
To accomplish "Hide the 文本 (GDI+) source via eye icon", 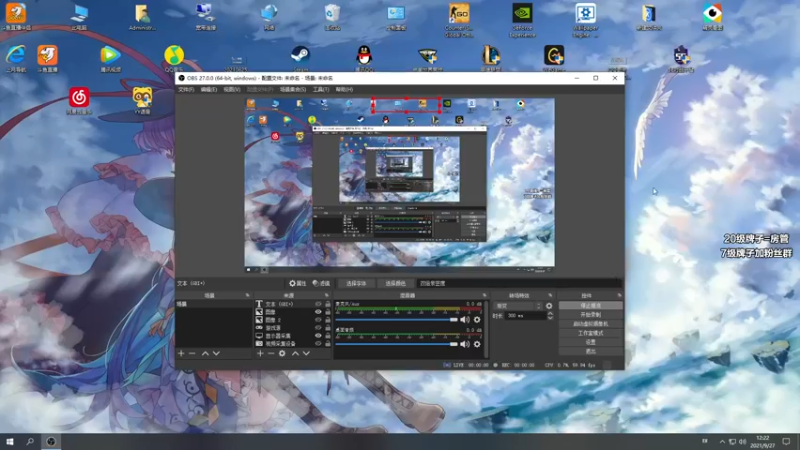I will click(x=319, y=304).
